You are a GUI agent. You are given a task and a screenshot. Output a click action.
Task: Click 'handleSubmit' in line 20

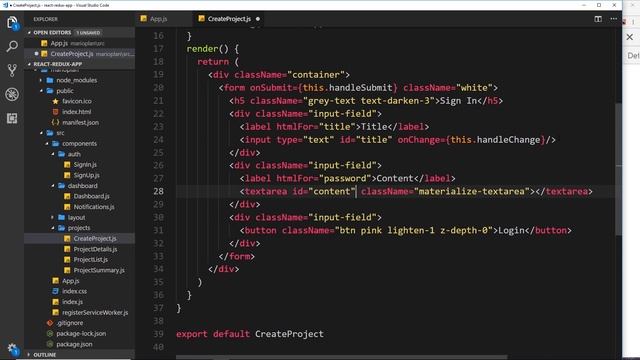[x=360, y=88]
